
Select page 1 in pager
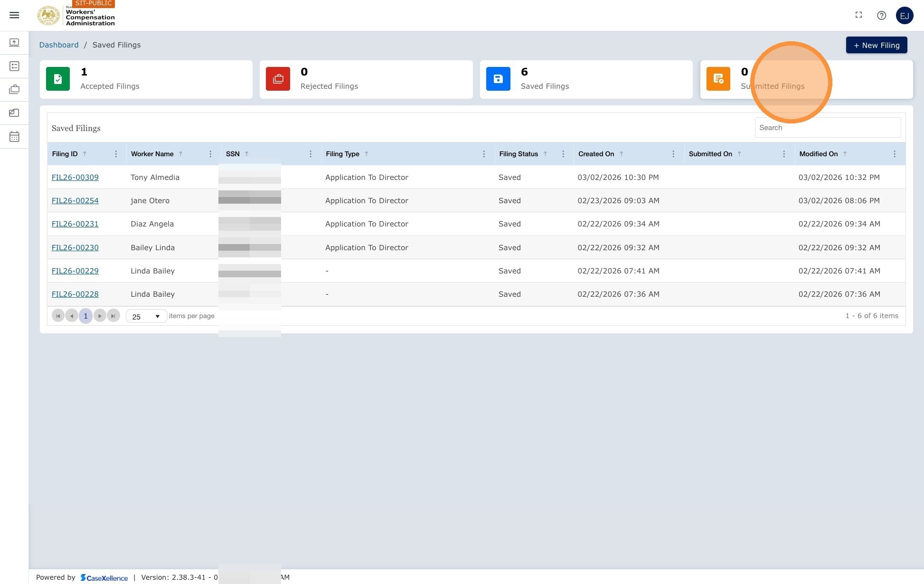tap(85, 316)
